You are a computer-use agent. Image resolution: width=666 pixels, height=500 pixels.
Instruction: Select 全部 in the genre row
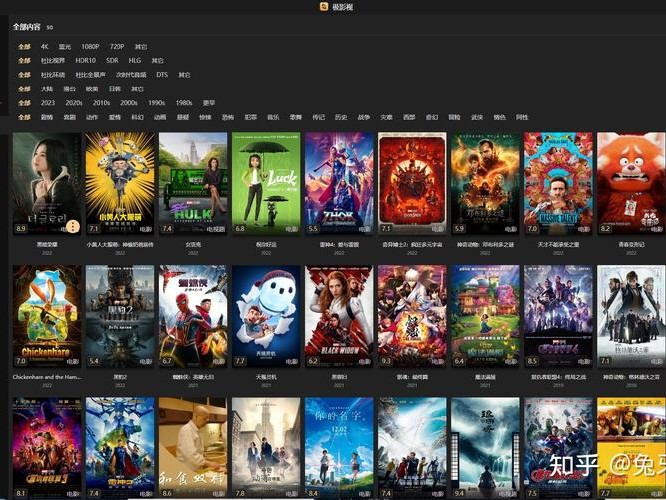tap(24, 117)
